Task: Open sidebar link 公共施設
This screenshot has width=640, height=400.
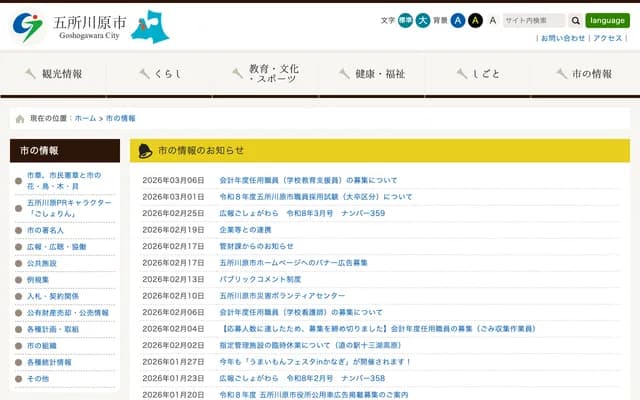Action: tap(42, 263)
